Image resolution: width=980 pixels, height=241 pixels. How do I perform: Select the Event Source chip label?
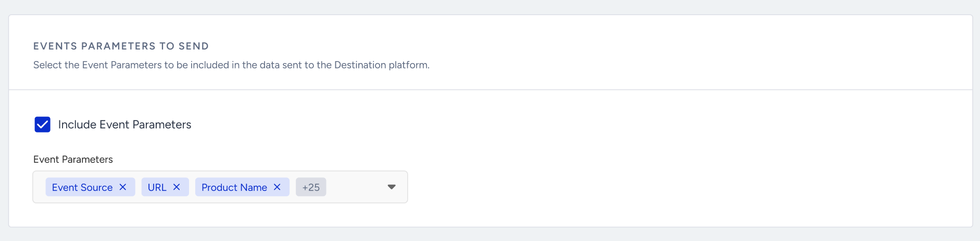pyautogui.click(x=82, y=187)
